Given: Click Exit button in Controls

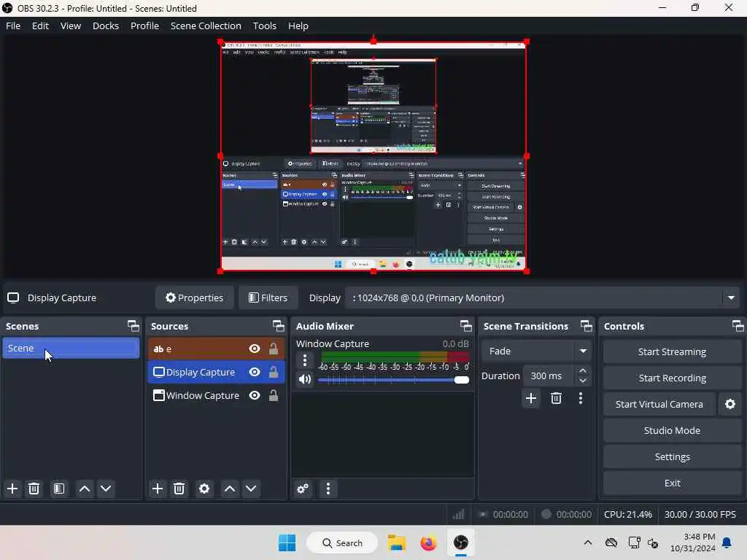Looking at the screenshot, I should 672,483.
